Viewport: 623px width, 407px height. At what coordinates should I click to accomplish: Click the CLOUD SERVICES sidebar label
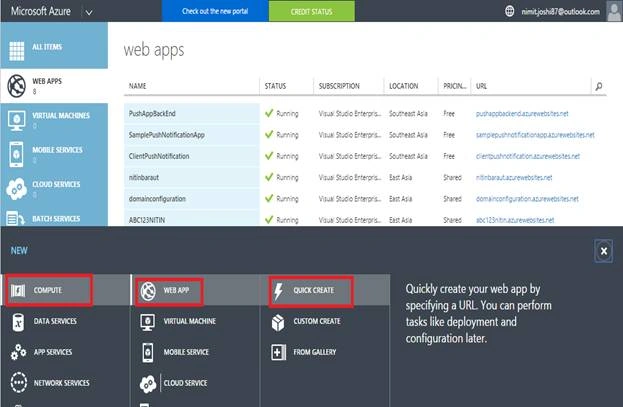[x=56, y=184]
